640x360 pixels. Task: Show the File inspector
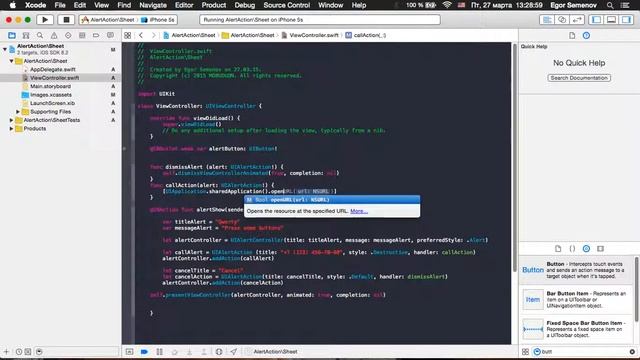point(572,36)
